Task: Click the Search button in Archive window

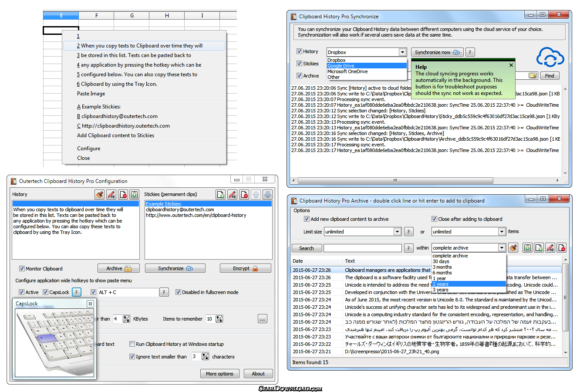Action: click(307, 248)
